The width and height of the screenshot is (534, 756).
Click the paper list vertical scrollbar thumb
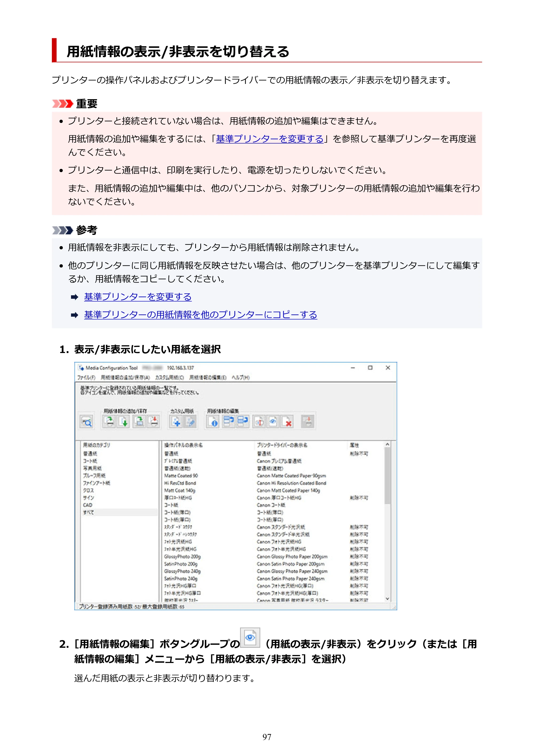point(387,476)
